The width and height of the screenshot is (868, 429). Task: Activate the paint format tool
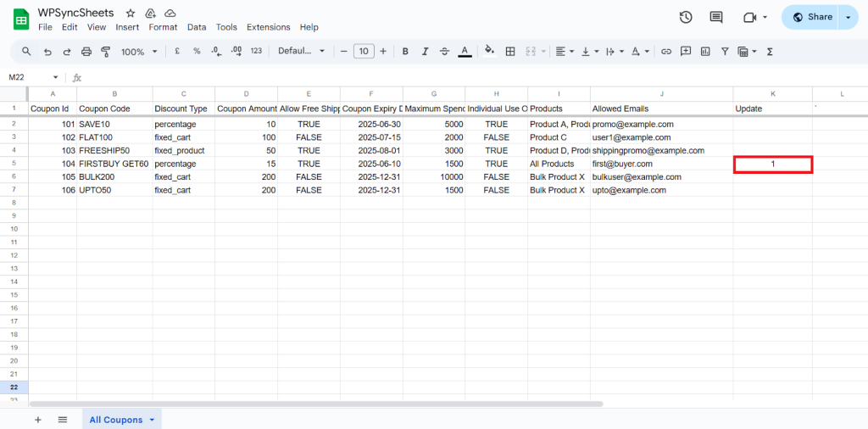tap(106, 52)
